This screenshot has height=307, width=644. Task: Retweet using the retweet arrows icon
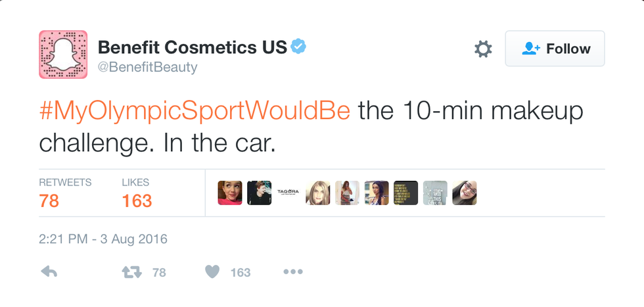coord(131,272)
